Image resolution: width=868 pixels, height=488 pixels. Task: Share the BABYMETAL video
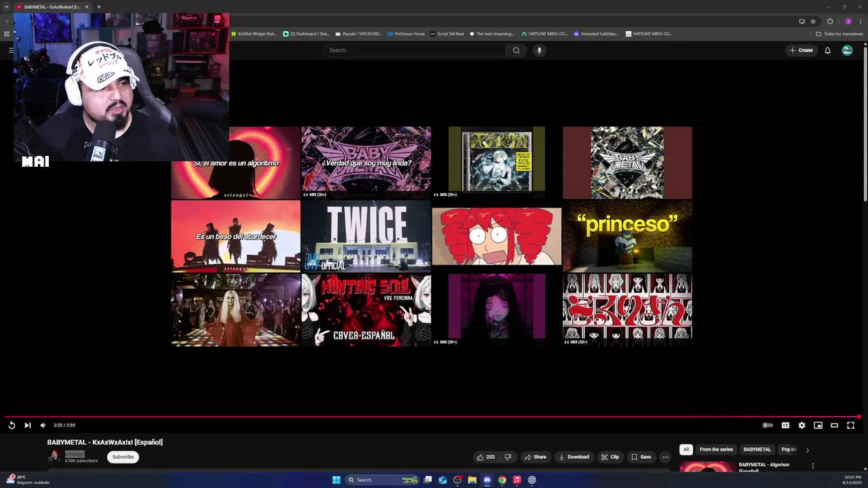[x=535, y=457]
